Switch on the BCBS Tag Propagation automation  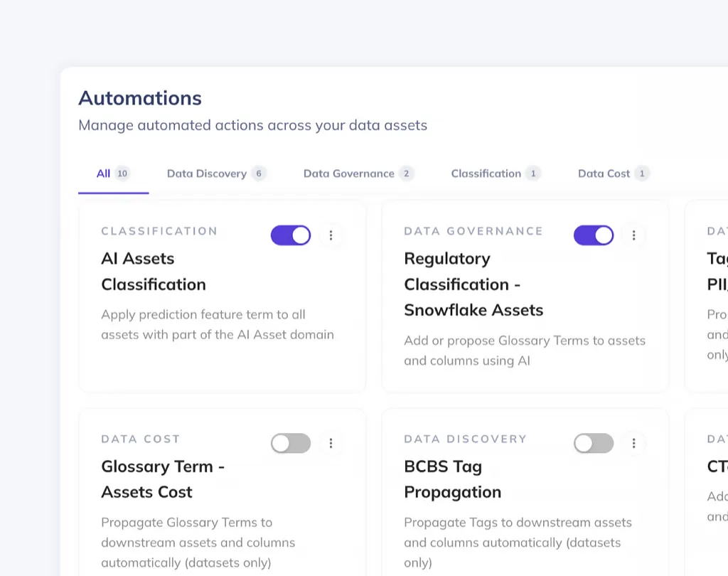594,443
